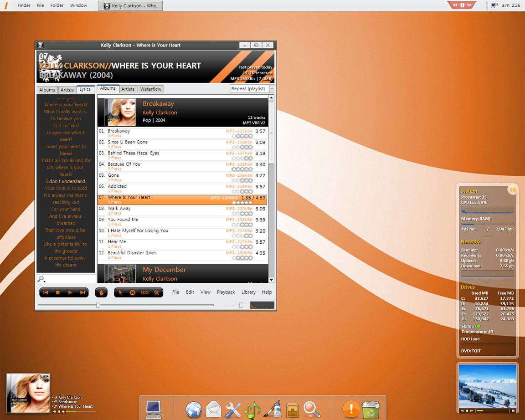Image resolution: width=525 pixels, height=420 pixels.
Task: Click the orange hand icon button
Action: [x=101, y=292]
